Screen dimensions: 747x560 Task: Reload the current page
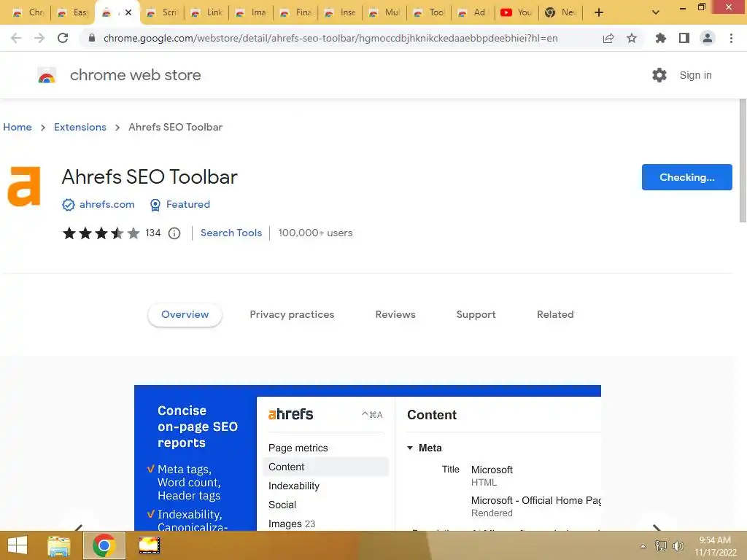click(63, 38)
